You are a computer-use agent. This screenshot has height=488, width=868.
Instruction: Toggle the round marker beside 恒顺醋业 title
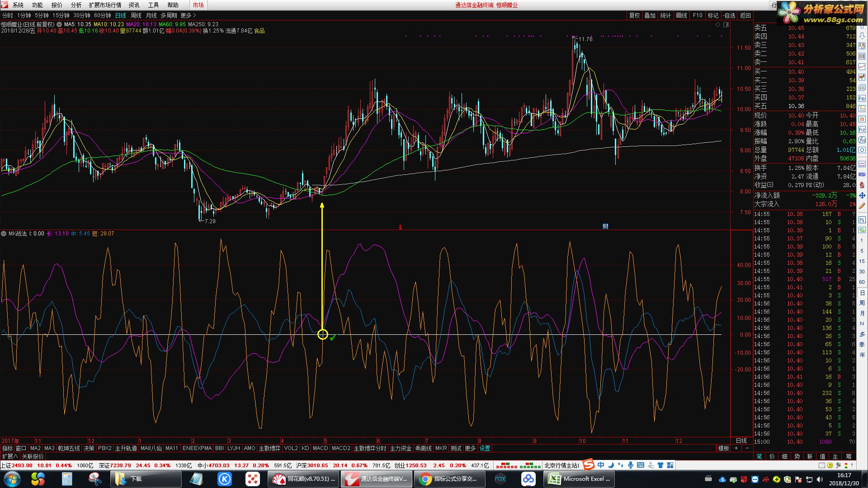[x=59, y=24]
